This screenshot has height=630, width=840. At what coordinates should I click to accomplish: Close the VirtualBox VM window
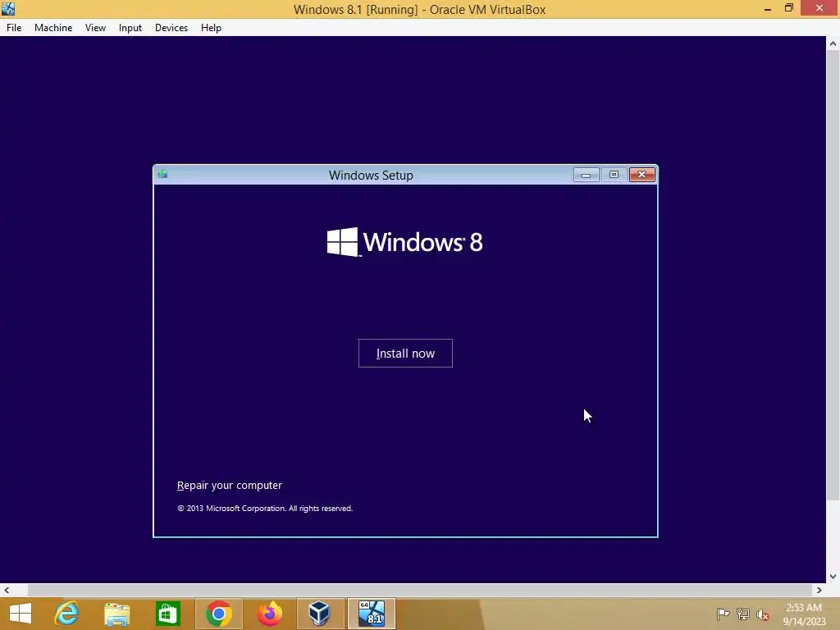tap(819, 8)
